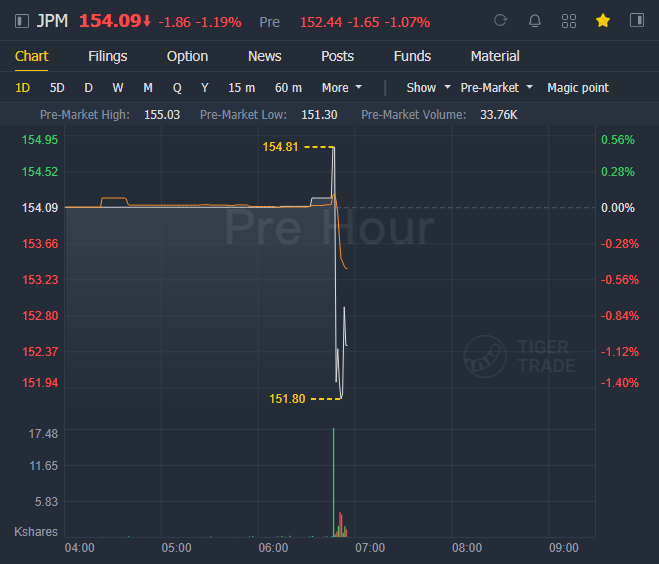Click the -0.56% percent axis label
659x564 pixels.
pos(619,279)
